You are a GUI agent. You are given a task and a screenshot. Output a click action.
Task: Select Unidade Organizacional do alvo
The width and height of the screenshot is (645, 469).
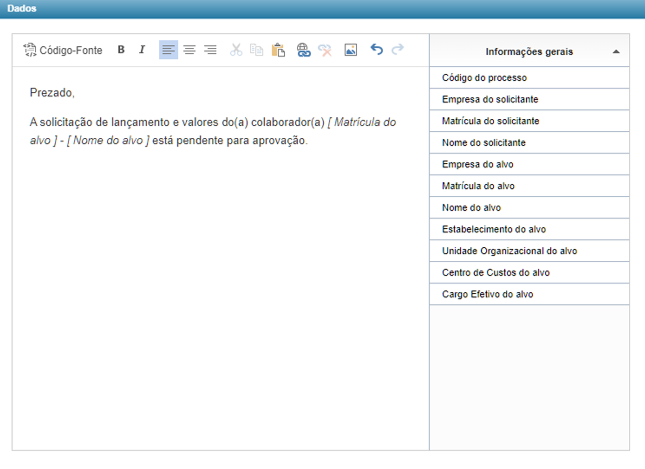click(529, 251)
